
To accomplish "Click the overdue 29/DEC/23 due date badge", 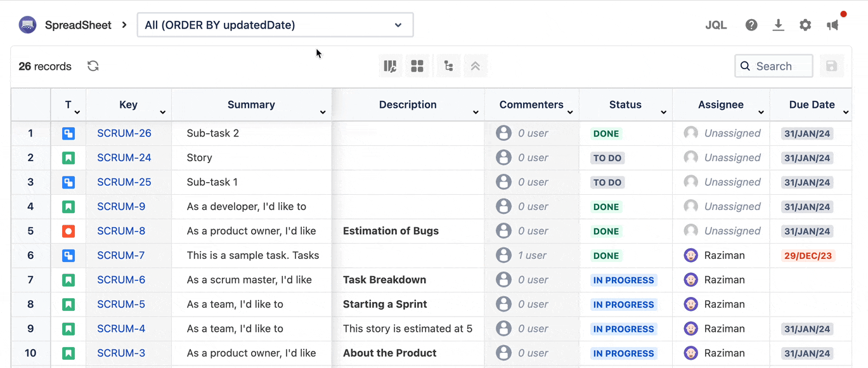I will [808, 256].
